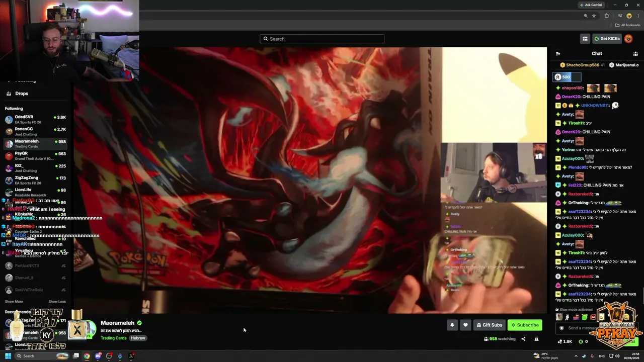644x362 pixels.
Task: Open OdedSVR channel in Following list
Action: (x=35, y=119)
